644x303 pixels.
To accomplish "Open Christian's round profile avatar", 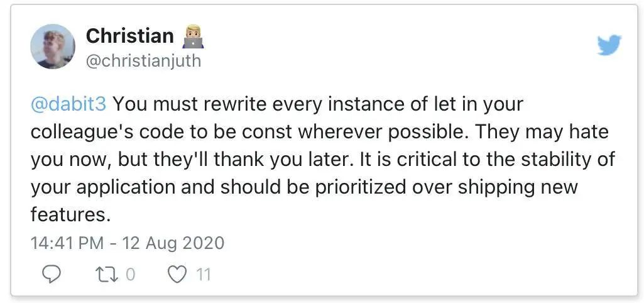I will (x=53, y=47).
